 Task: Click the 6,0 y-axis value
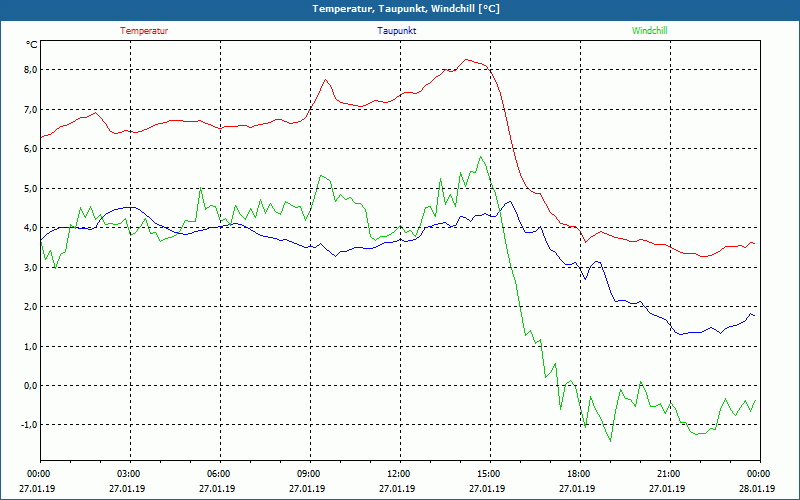31,149
